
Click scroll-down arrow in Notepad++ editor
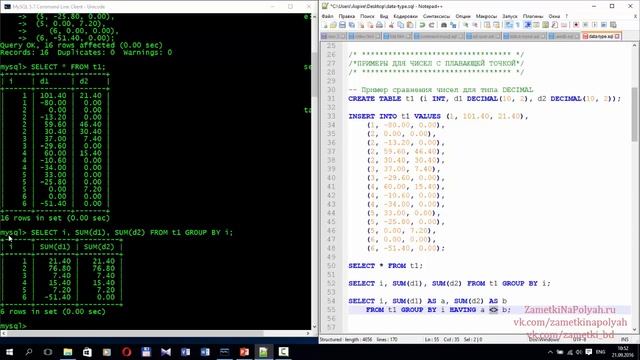(634, 329)
